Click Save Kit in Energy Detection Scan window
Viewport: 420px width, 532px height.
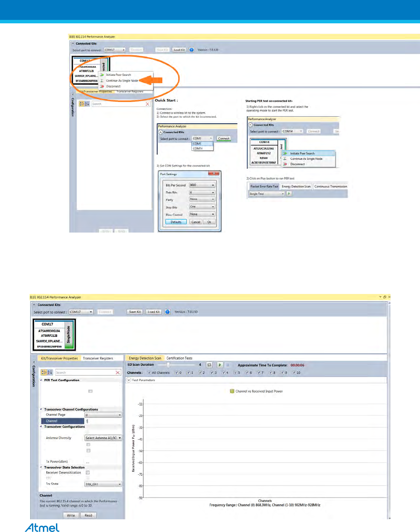click(x=135, y=312)
